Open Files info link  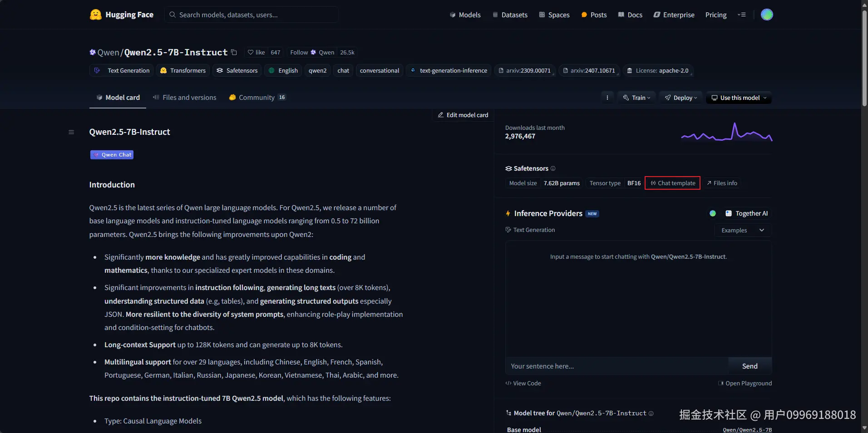722,183
